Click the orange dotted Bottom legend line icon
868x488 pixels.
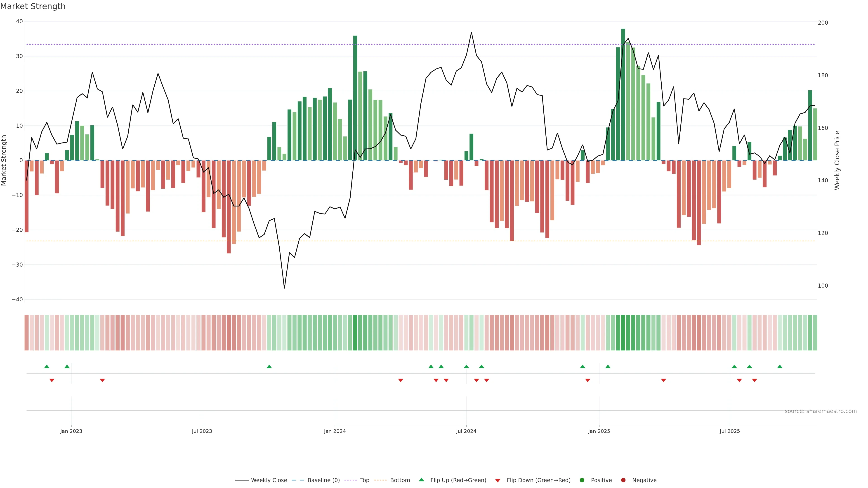point(380,480)
